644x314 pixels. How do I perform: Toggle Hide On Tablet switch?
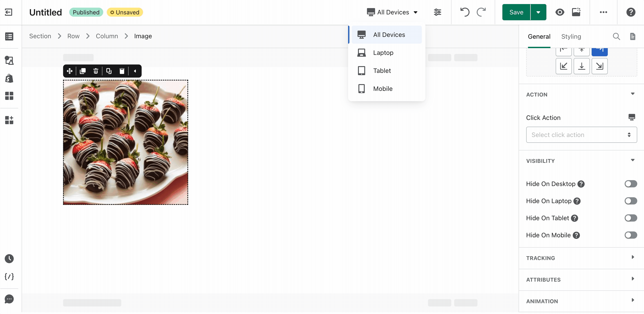point(631,218)
